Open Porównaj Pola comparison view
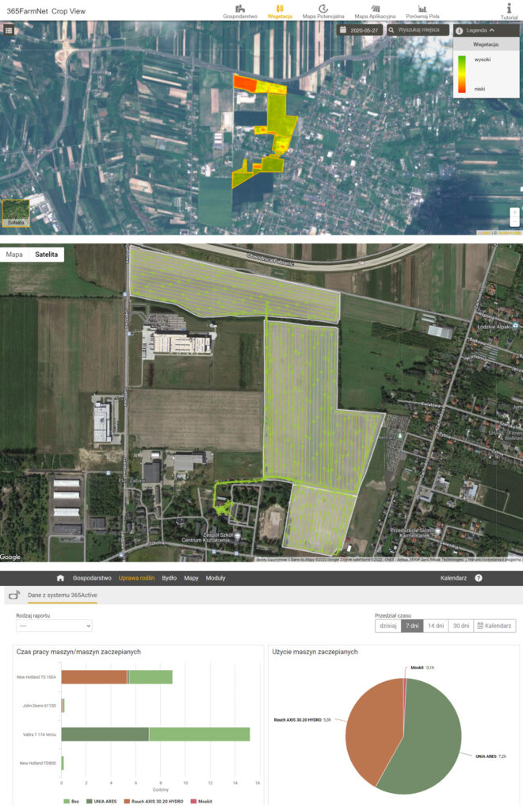Viewport: 523px width, 812px height. (x=422, y=12)
